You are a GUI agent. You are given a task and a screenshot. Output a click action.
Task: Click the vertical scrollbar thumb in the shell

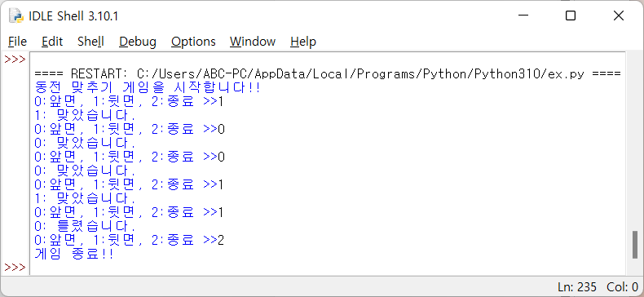(x=635, y=244)
